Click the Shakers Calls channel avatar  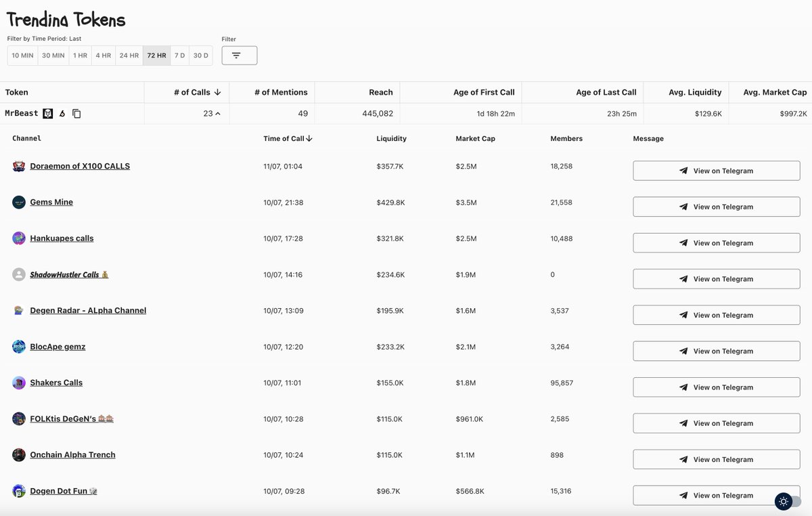tap(19, 383)
